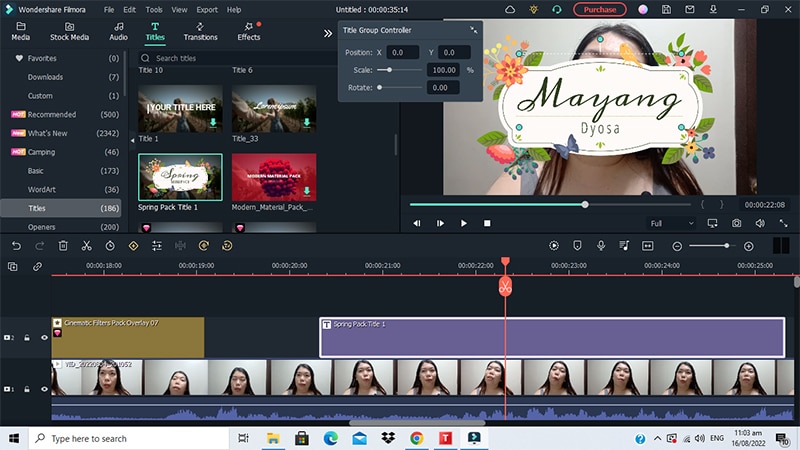Adjust the Scale slider handle
The height and width of the screenshot is (450, 800).
coord(389,70)
